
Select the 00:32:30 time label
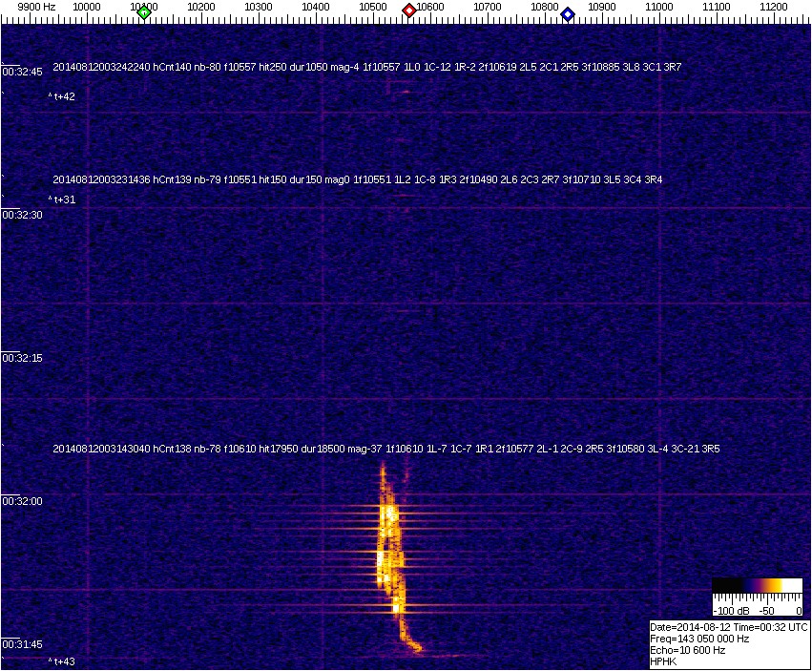[x=23, y=215]
